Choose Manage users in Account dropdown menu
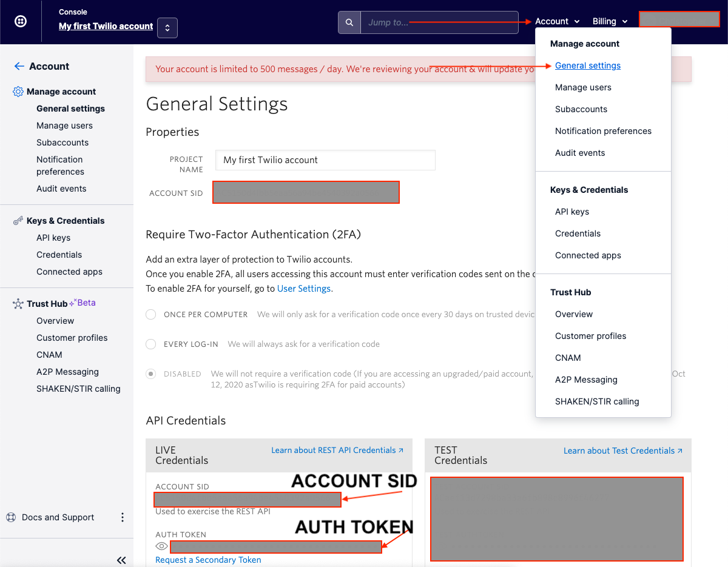The height and width of the screenshot is (567, 728). click(x=583, y=87)
